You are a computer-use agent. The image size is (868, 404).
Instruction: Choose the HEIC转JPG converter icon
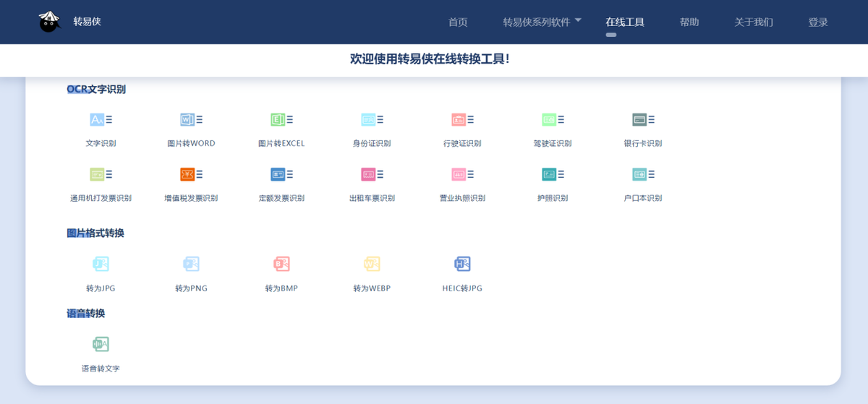(x=462, y=264)
